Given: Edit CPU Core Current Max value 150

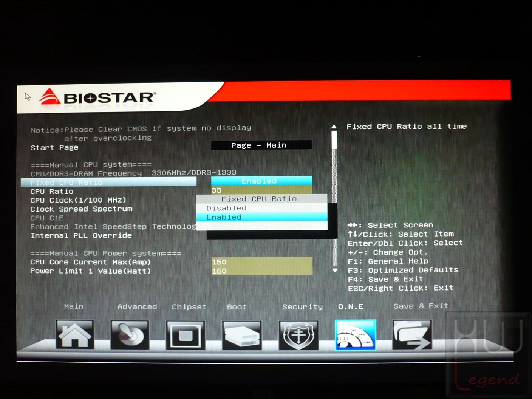Looking at the screenshot, I should 262,262.
